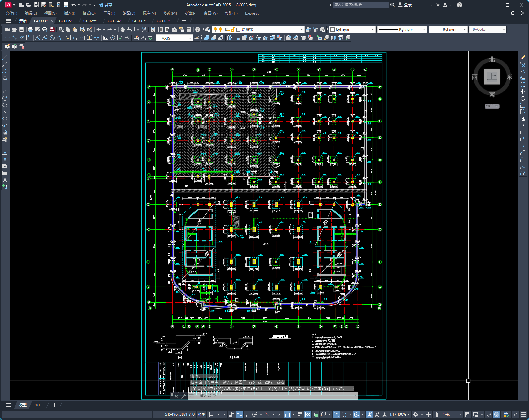Click the Quick Calculator icon
Screen dimensions: 529x420
189,29
